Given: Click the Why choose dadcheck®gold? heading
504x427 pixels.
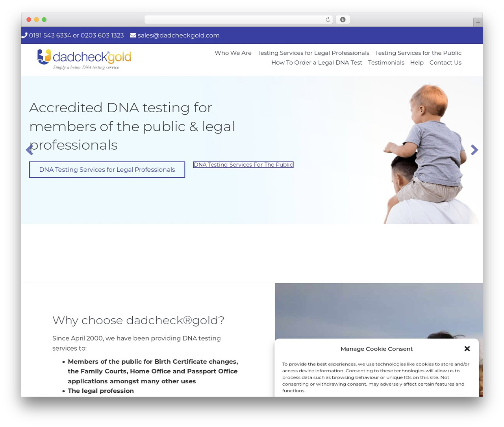Looking at the screenshot, I should [x=138, y=320].
